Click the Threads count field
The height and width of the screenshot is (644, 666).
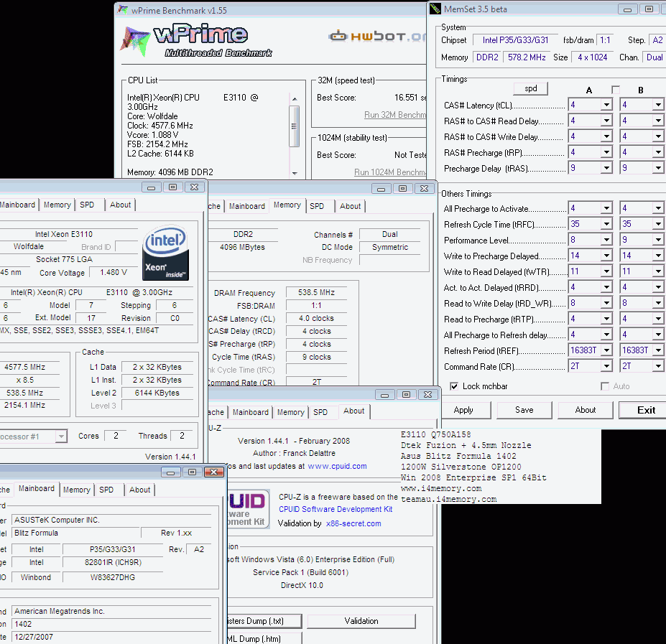(x=182, y=436)
